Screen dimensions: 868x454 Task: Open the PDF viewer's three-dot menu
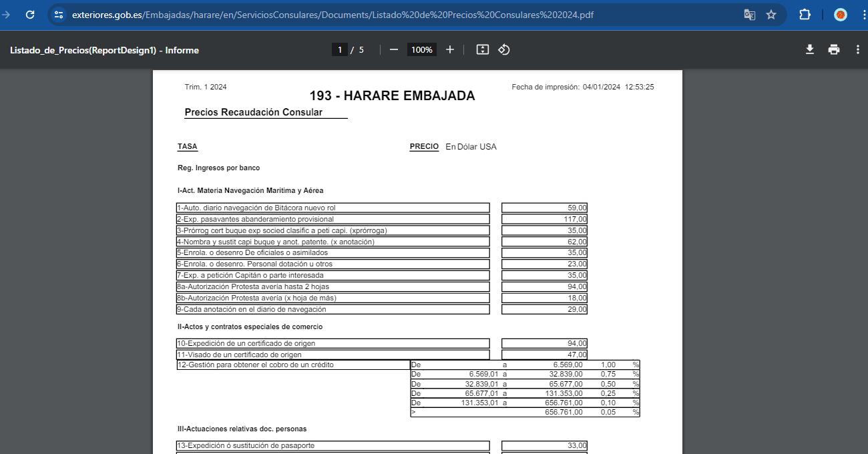858,49
